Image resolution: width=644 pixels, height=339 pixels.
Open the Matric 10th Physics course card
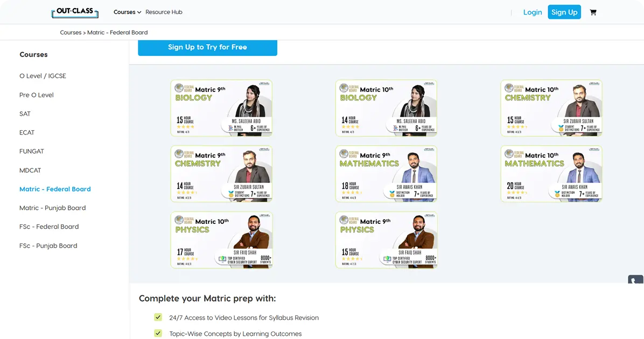tap(221, 240)
